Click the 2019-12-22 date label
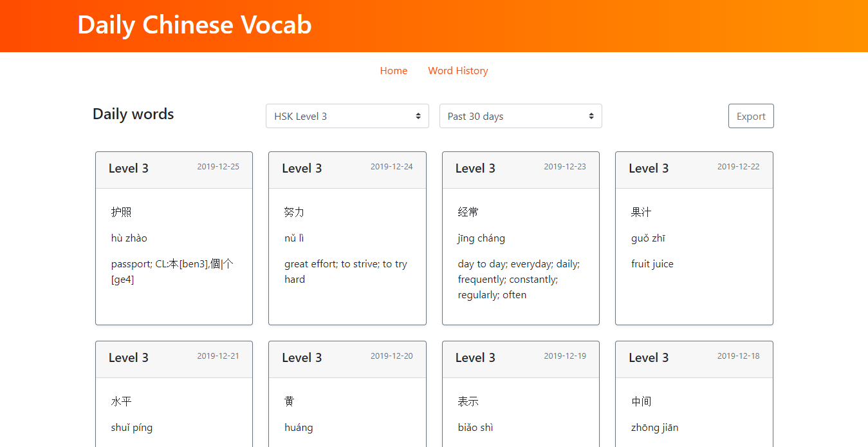Screen dimensions: 868x447 [x=738, y=167]
